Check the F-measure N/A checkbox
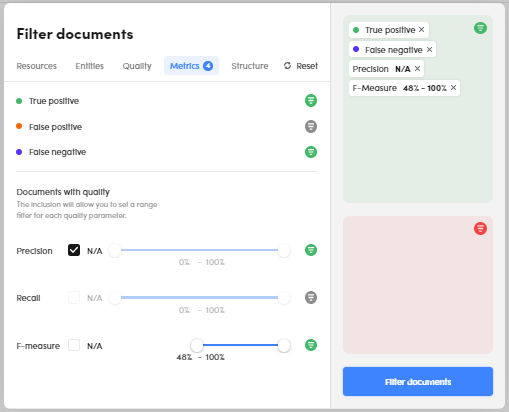 point(74,345)
